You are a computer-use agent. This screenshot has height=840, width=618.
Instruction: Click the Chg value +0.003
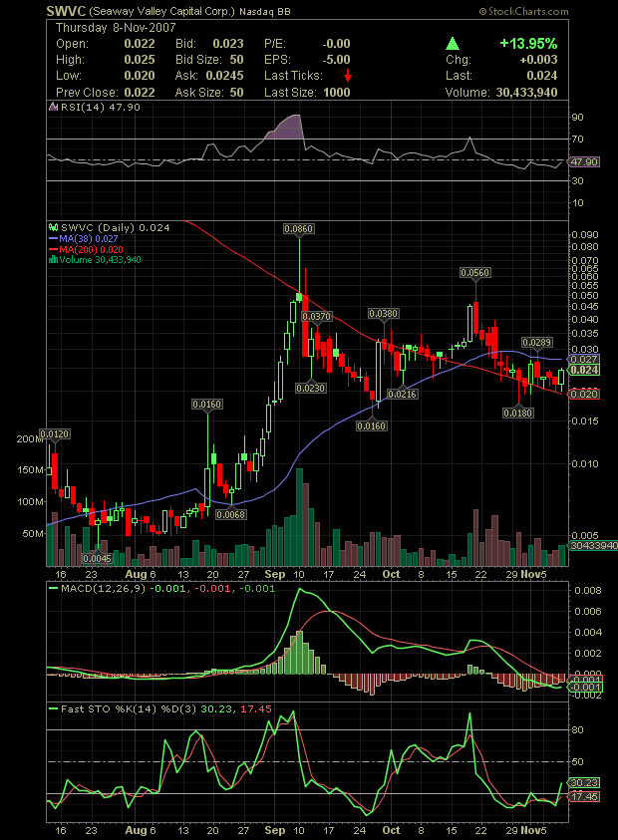coord(538,60)
